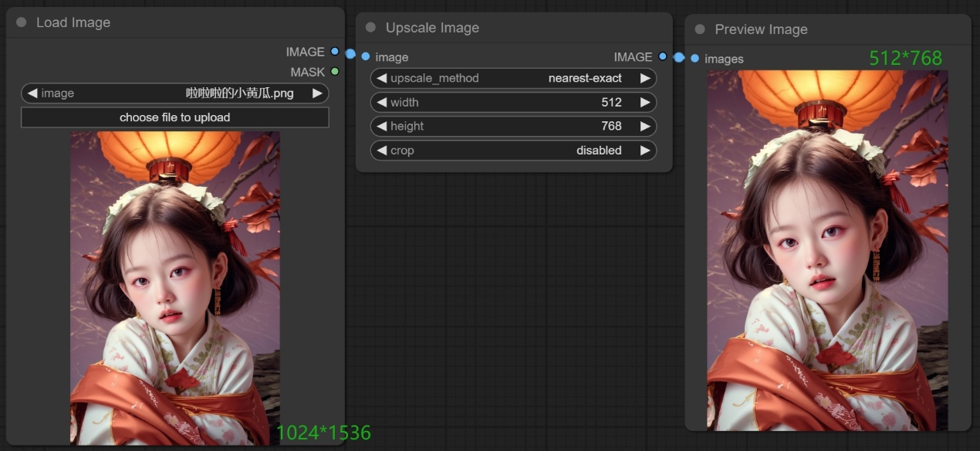Click the Load Image node collapse dot
The width and height of the screenshot is (980, 451).
pyautogui.click(x=21, y=23)
